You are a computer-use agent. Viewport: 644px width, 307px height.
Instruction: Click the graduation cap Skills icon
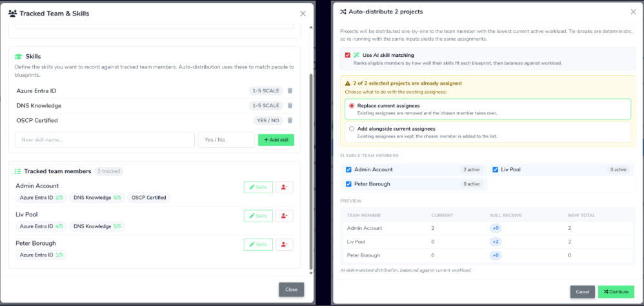pyautogui.click(x=19, y=56)
